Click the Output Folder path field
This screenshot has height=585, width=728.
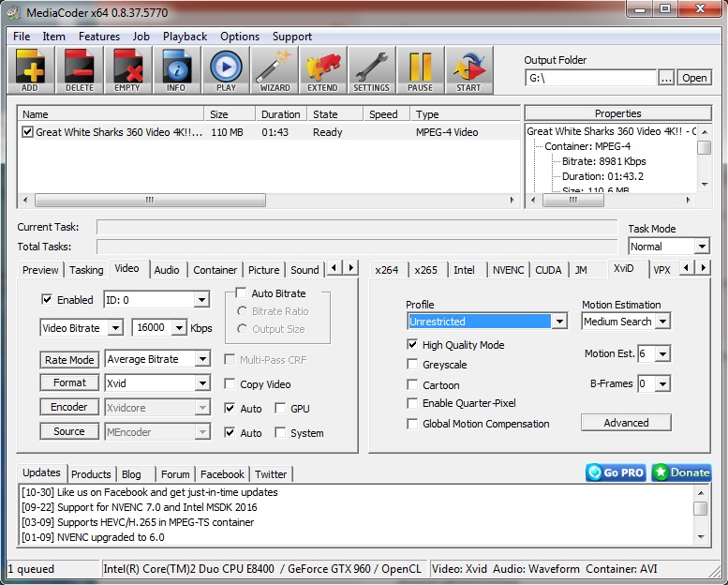(x=590, y=78)
